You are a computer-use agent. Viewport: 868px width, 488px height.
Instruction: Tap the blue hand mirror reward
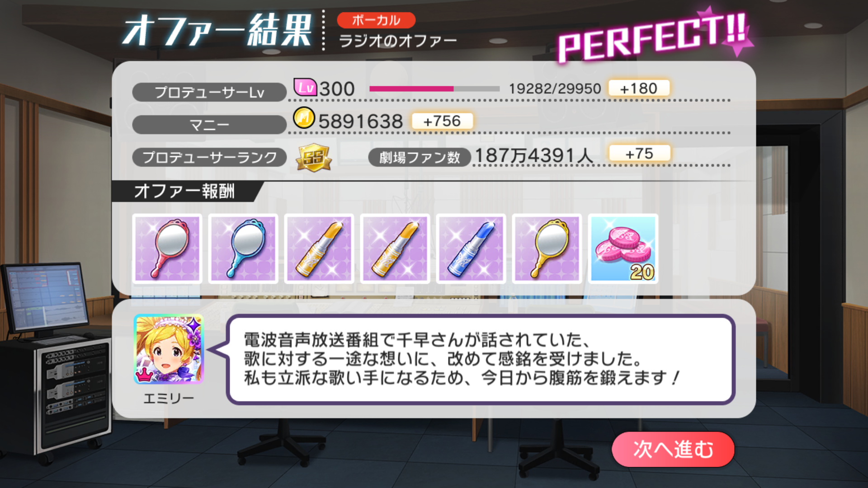point(243,249)
